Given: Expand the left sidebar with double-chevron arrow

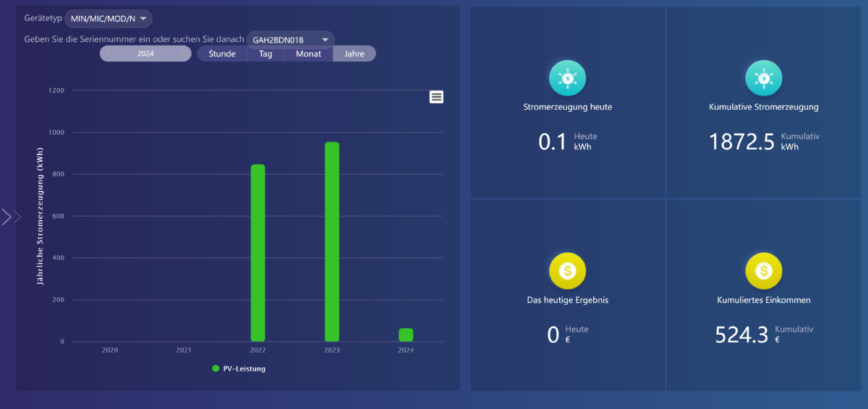Looking at the screenshot, I should [12, 217].
